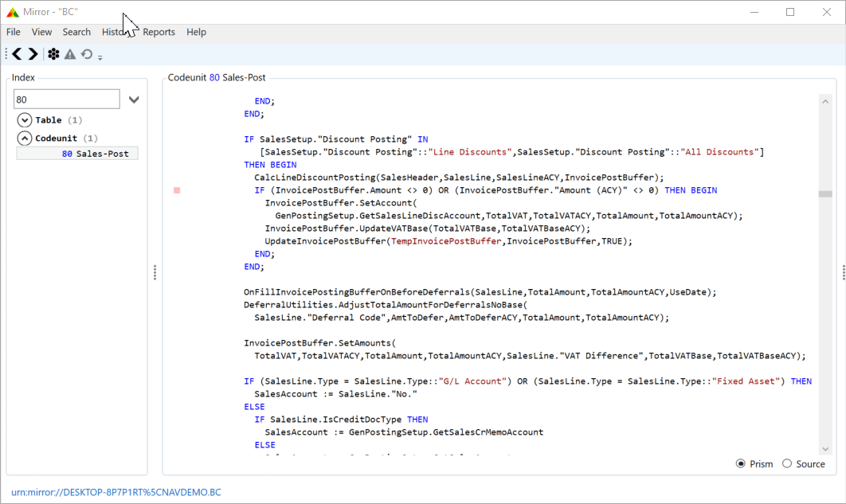846x504 pixels.
Task: Click GetSalesCrMemoAccount in the code
Action: point(488,432)
